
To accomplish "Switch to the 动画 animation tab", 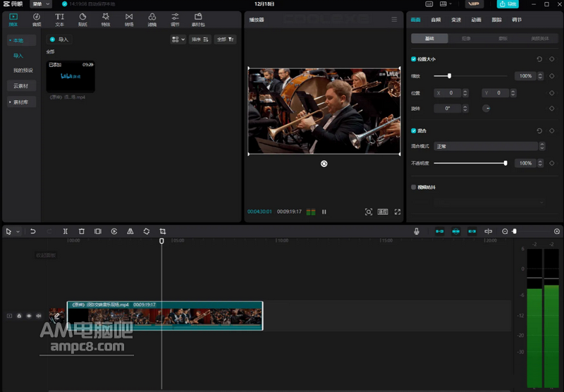I will click(477, 20).
